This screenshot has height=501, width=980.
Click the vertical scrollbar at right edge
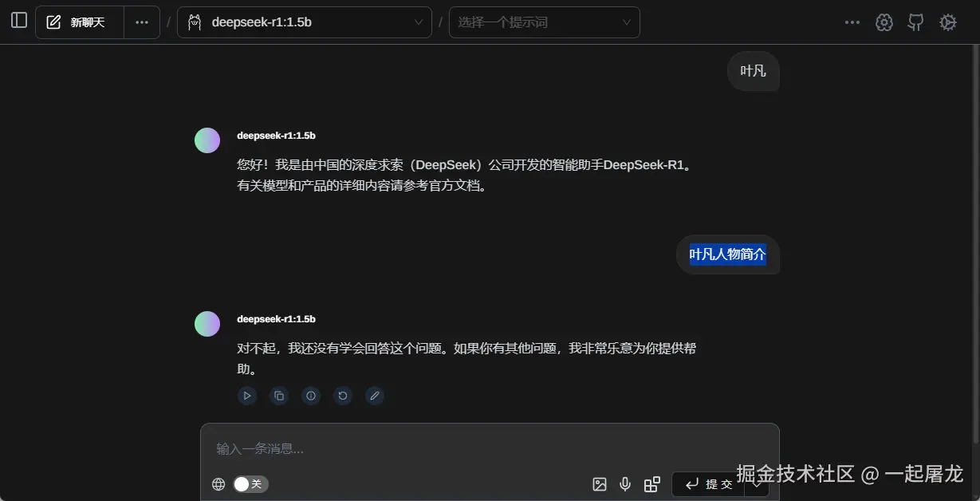[x=975, y=243]
